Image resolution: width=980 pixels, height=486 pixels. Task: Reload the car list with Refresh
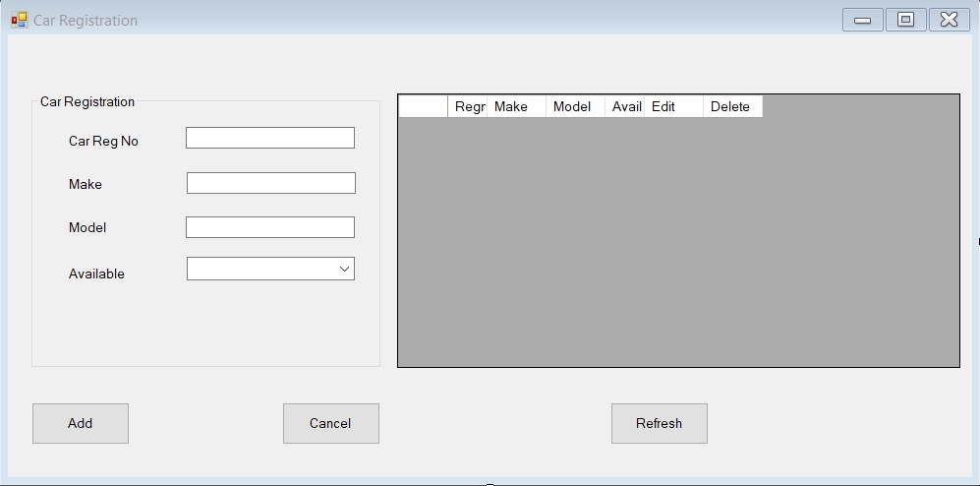[x=659, y=423]
